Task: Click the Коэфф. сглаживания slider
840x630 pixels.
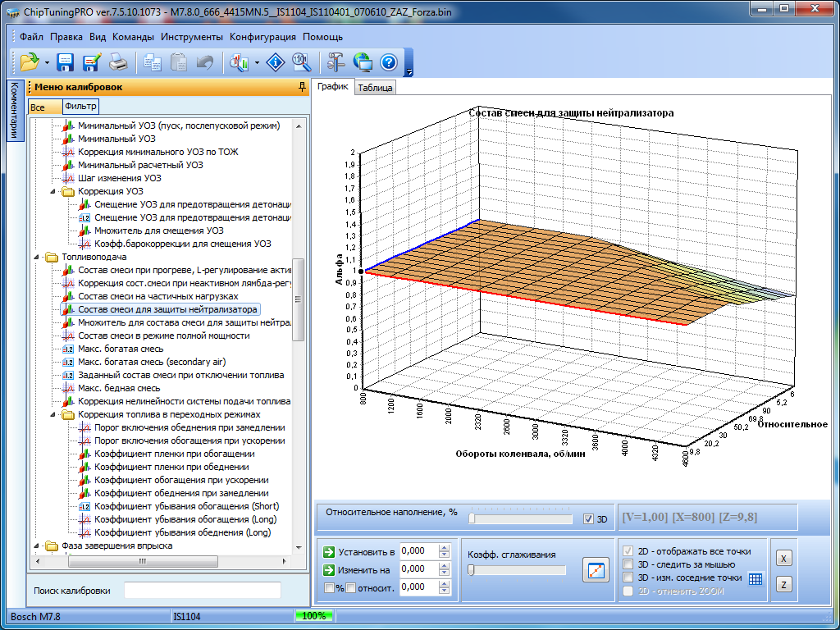Action: pyautogui.click(x=517, y=570)
